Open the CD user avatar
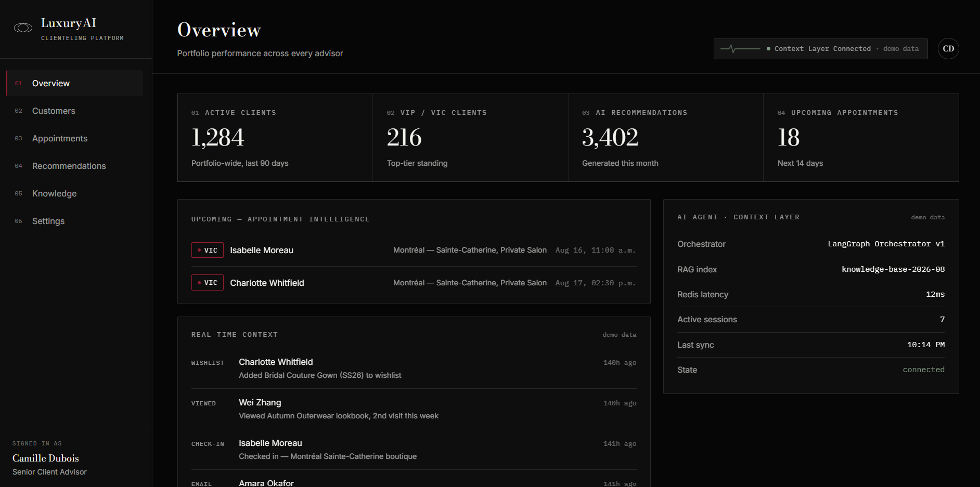 pos(948,49)
